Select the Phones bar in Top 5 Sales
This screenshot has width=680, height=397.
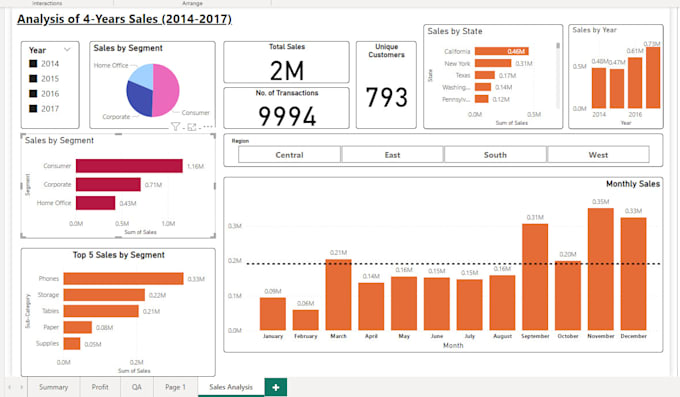coord(124,279)
